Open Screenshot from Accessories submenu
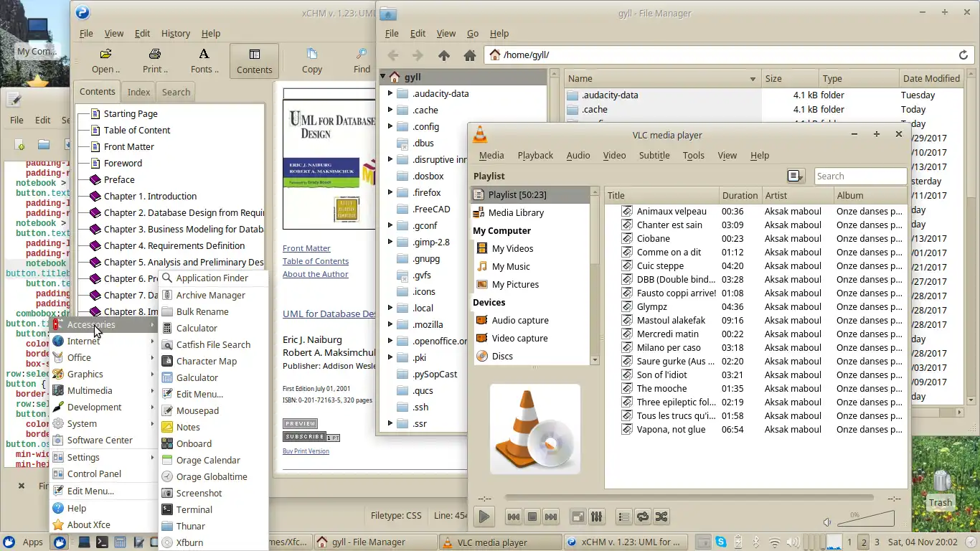This screenshot has width=980, height=551. [214, 493]
